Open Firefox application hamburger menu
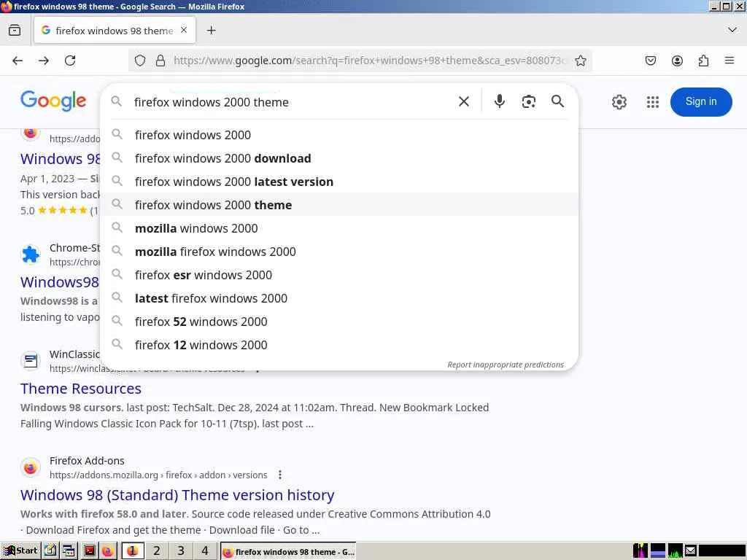The image size is (747, 560). point(729,61)
